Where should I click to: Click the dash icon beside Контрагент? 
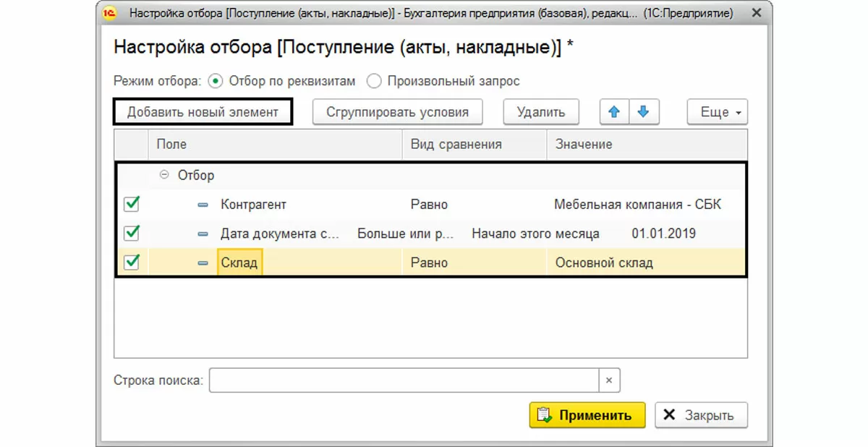point(203,205)
